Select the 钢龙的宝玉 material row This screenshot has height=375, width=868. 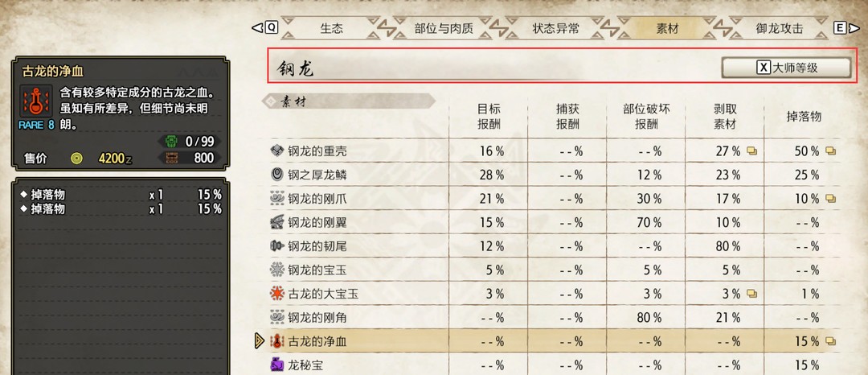[x=554, y=270]
